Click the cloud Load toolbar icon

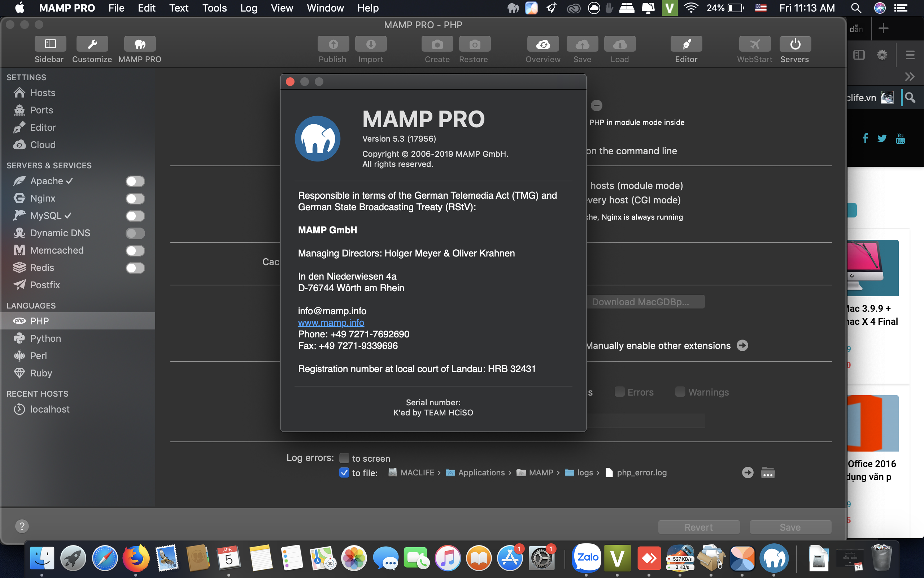(x=620, y=44)
